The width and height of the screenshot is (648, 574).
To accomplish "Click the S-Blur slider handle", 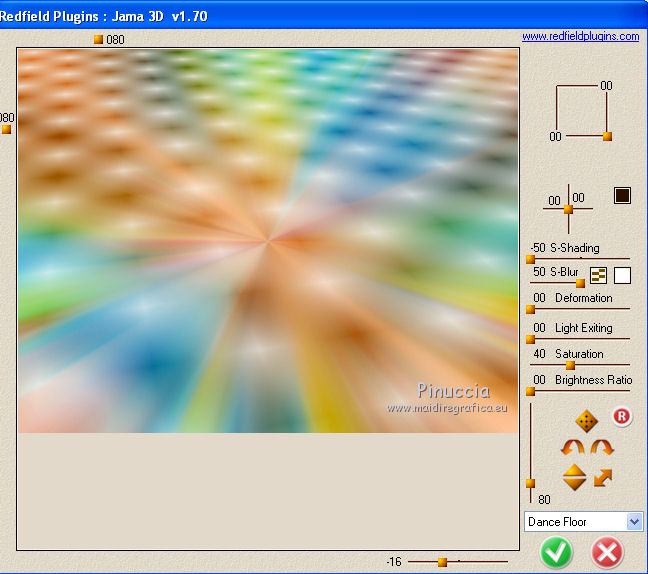I will tap(580, 283).
